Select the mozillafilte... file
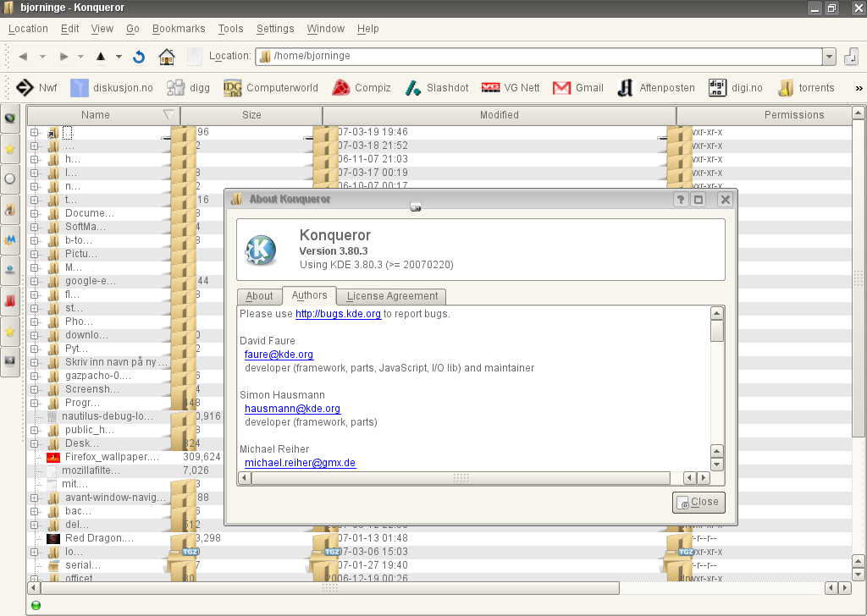This screenshot has width=867, height=616. 91,470
